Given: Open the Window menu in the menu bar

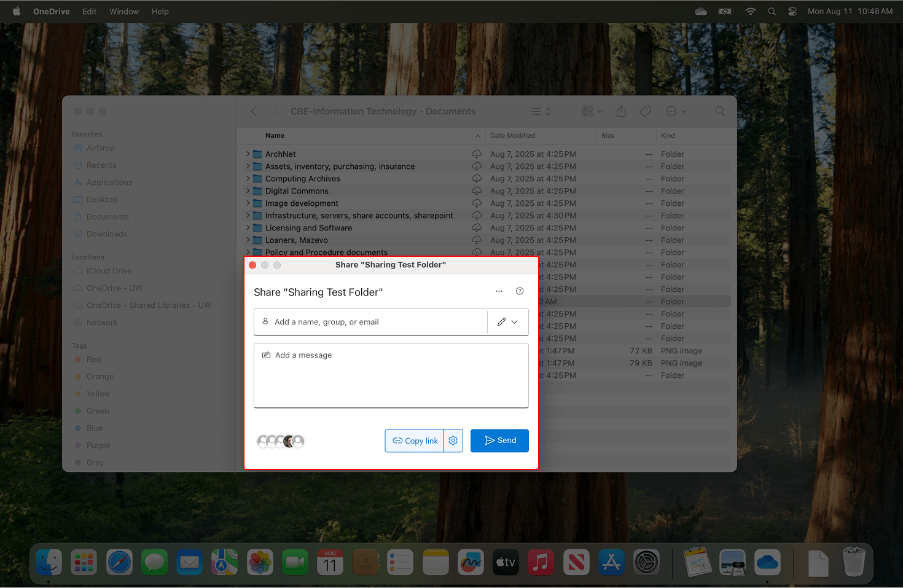Looking at the screenshot, I should (123, 11).
